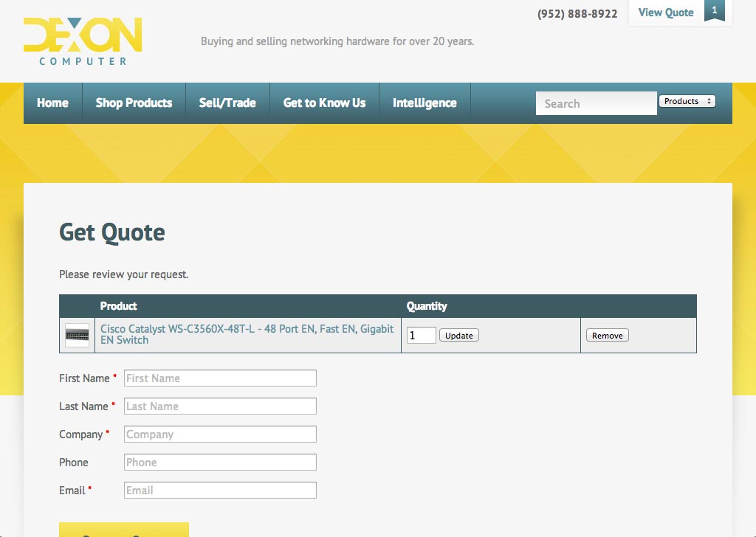Open the Shop Products menu
Image resolution: width=756 pixels, height=537 pixels.
click(134, 103)
